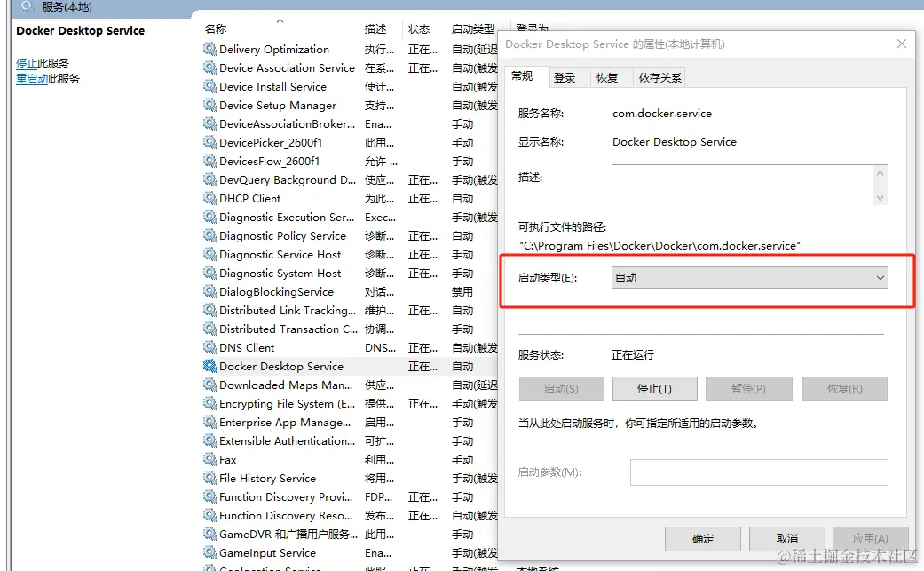The height and width of the screenshot is (571, 924).
Task: Click the GameDVR 和广播用户服务 gear icon
Action: coord(209,534)
